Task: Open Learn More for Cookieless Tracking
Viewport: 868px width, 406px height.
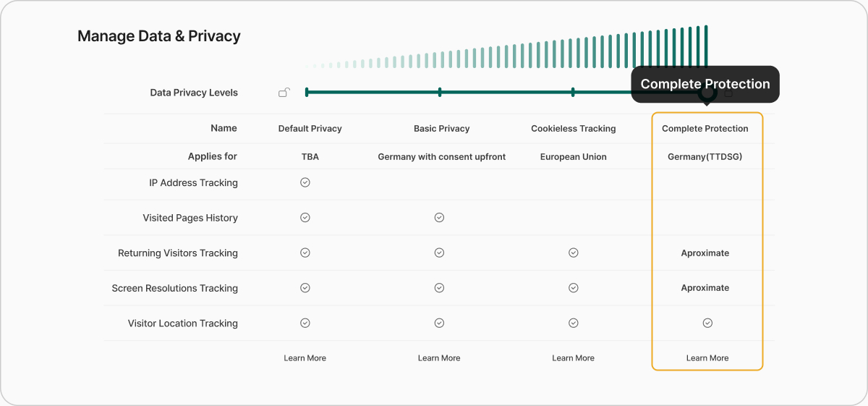Action: point(574,358)
